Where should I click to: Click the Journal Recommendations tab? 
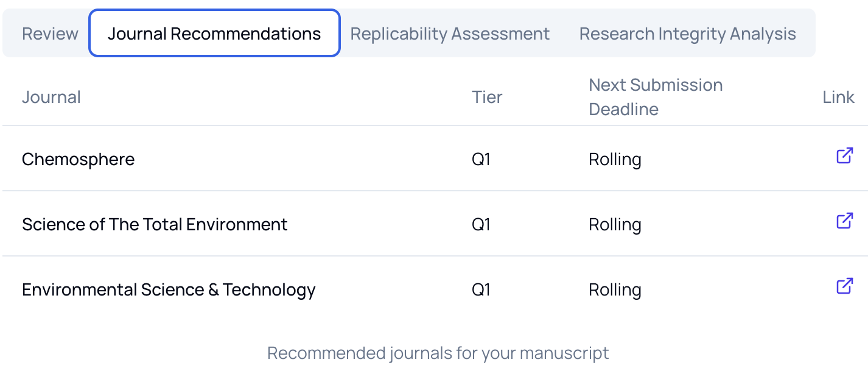pos(214,34)
